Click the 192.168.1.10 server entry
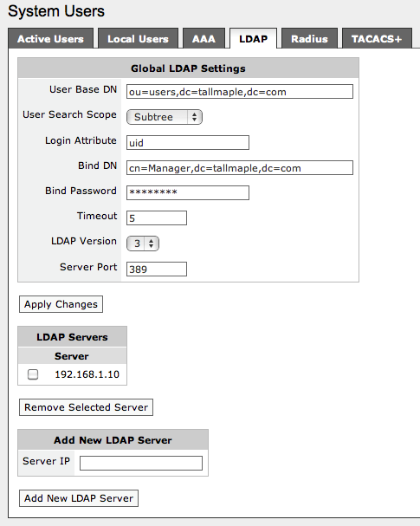The width and height of the screenshot is (420, 526). 87,374
